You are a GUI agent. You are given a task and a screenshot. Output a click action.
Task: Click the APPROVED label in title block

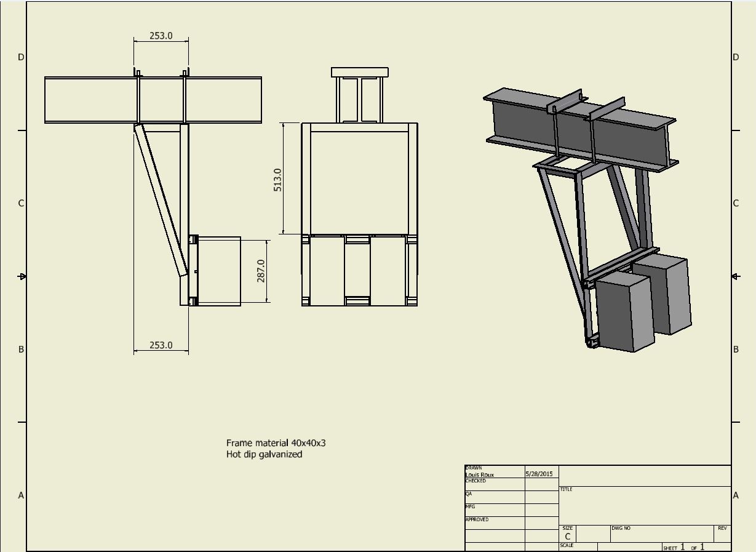[477, 519]
